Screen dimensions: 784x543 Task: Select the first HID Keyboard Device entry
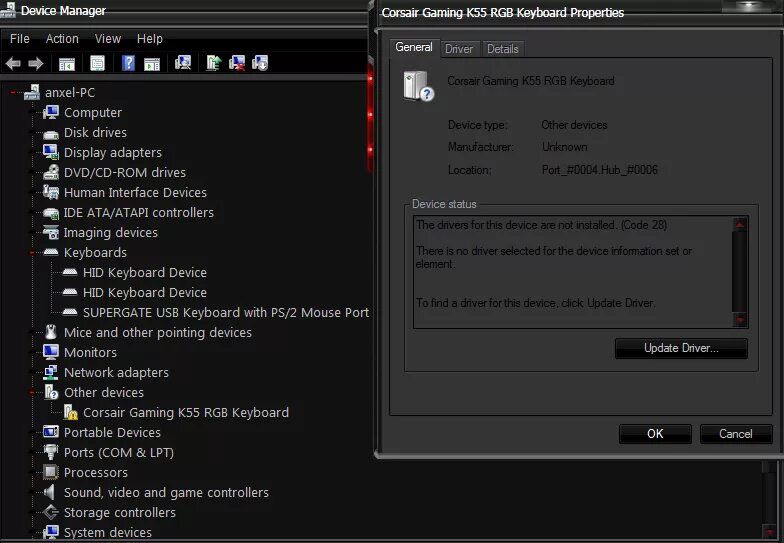(x=144, y=272)
